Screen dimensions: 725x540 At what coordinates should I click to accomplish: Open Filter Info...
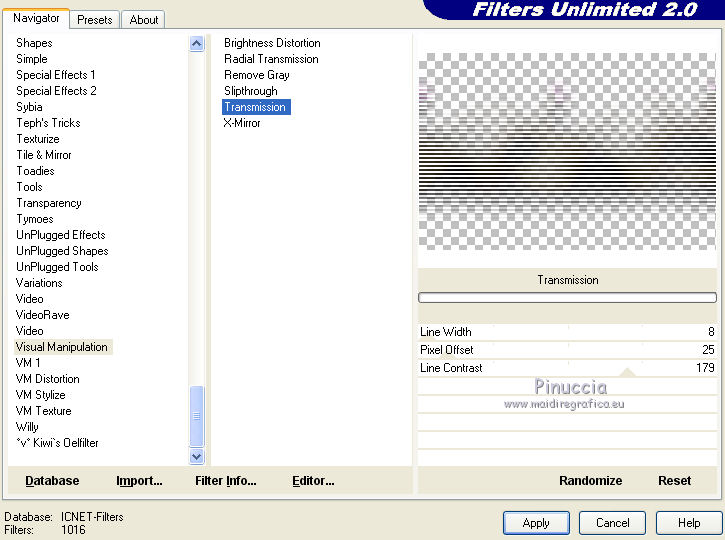point(226,481)
